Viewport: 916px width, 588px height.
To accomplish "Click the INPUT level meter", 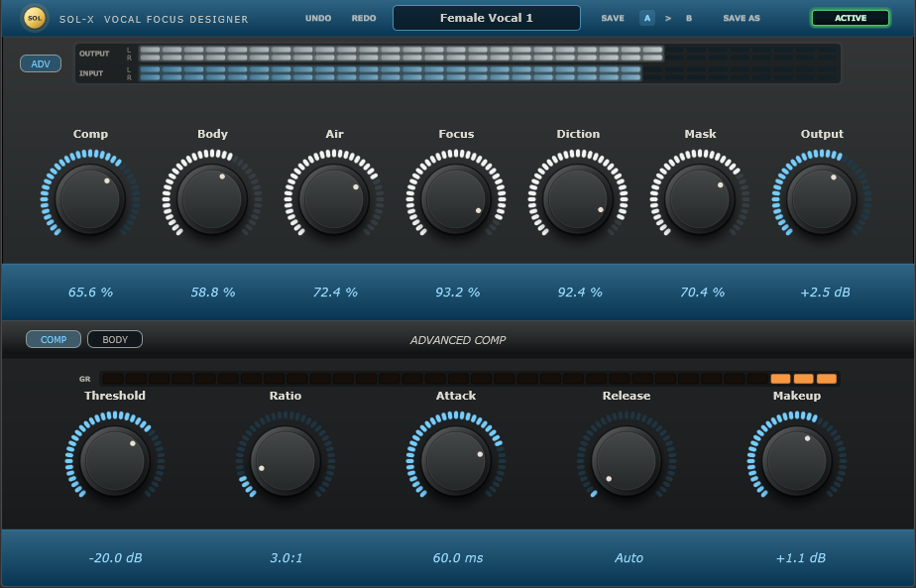I will 489,73.
